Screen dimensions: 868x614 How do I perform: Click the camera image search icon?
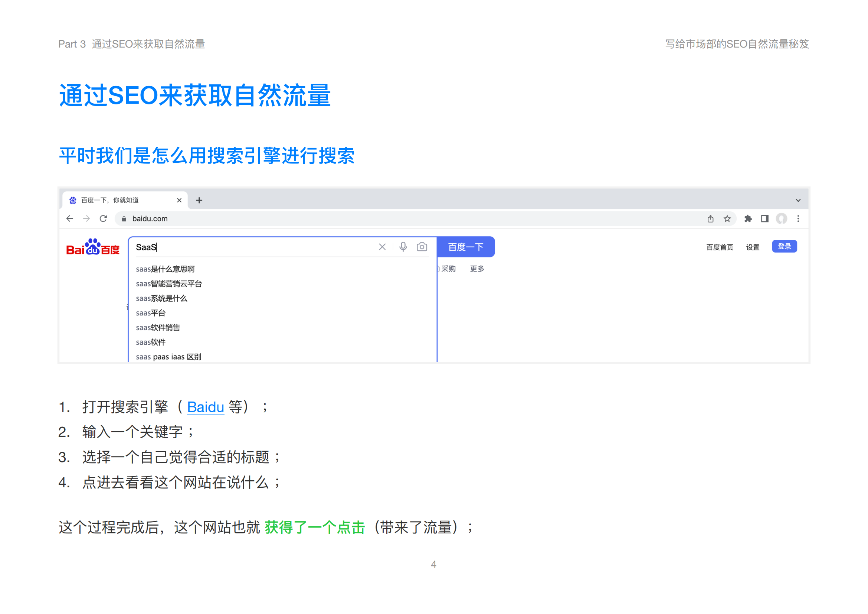(422, 247)
